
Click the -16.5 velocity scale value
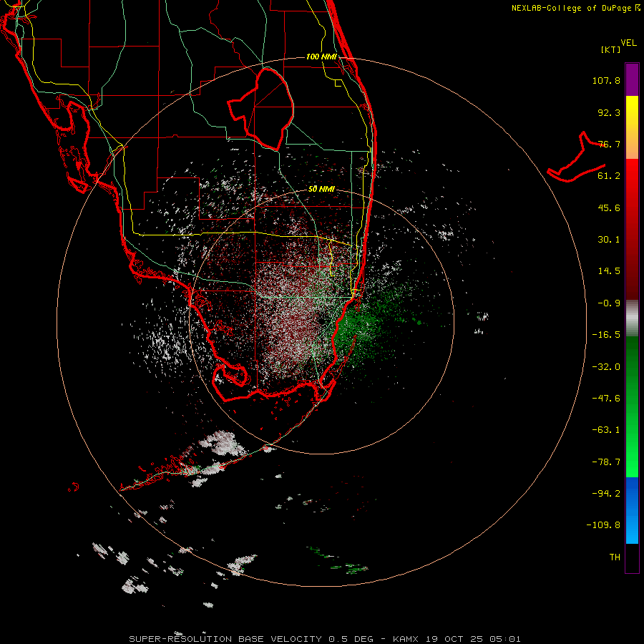[606, 335]
